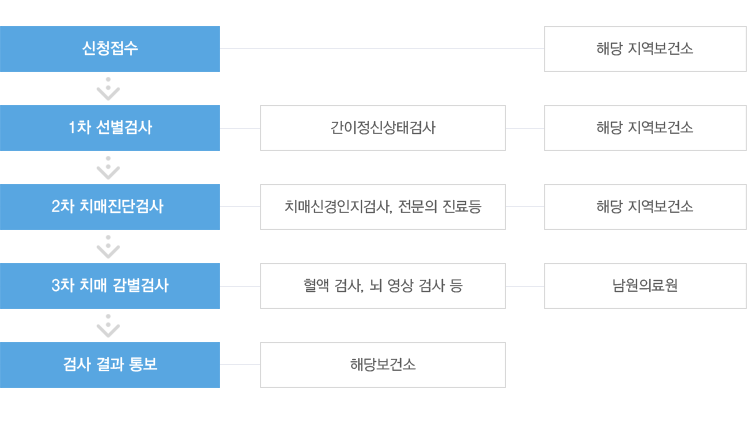The height and width of the screenshot is (423, 747).
Task: Click the arrow below 1차 선별검사
Action: (x=108, y=168)
